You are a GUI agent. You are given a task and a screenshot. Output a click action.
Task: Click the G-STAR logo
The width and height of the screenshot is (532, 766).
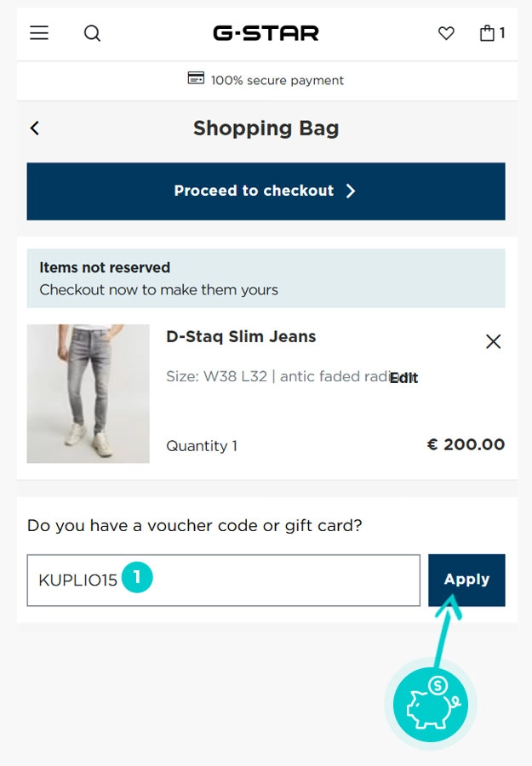pos(266,33)
